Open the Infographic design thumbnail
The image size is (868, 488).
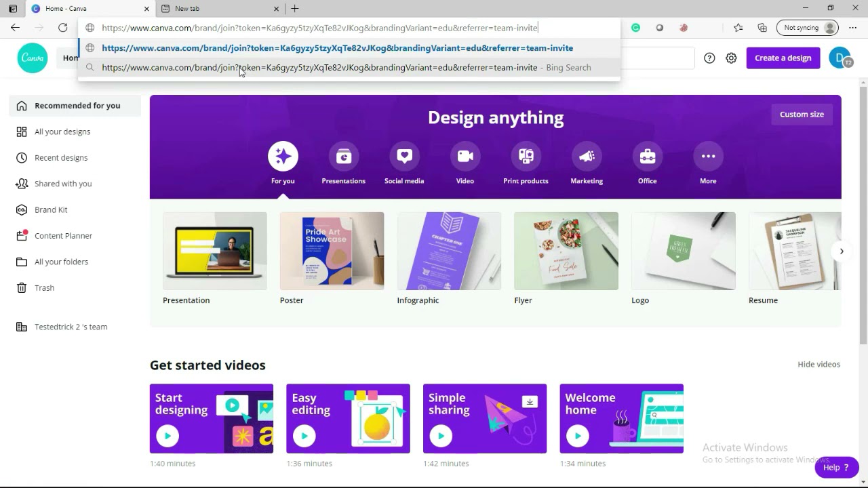(x=449, y=251)
